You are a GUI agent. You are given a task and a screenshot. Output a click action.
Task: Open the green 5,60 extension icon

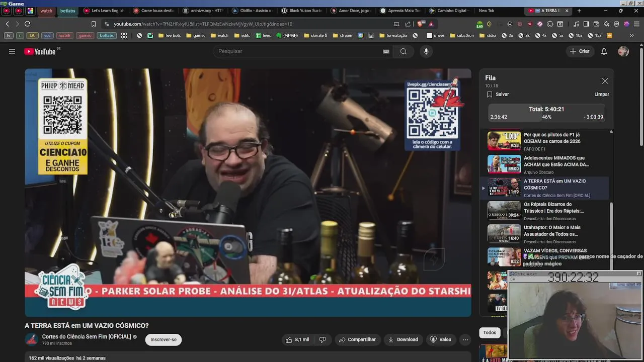pos(479,24)
